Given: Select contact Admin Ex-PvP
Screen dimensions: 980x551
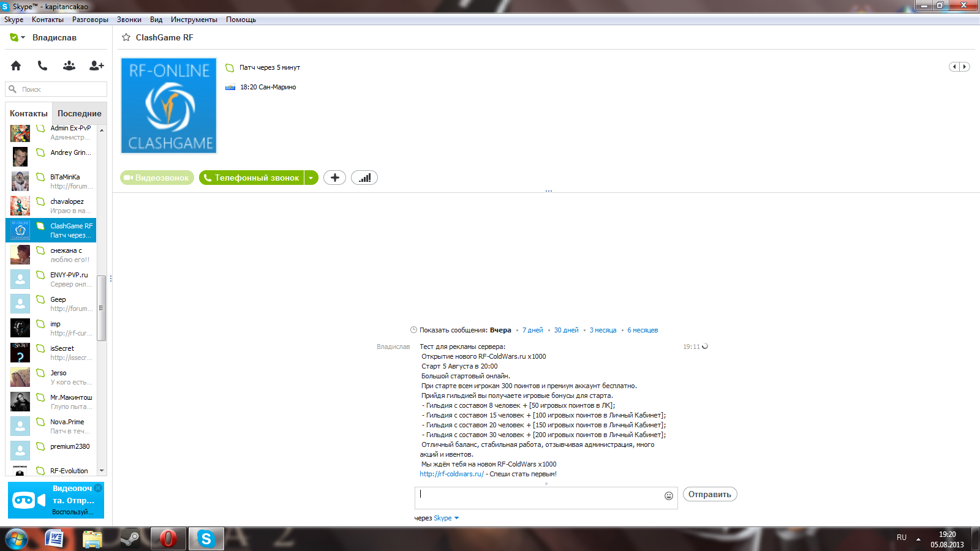Looking at the screenshot, I should [x=51, y=132].
